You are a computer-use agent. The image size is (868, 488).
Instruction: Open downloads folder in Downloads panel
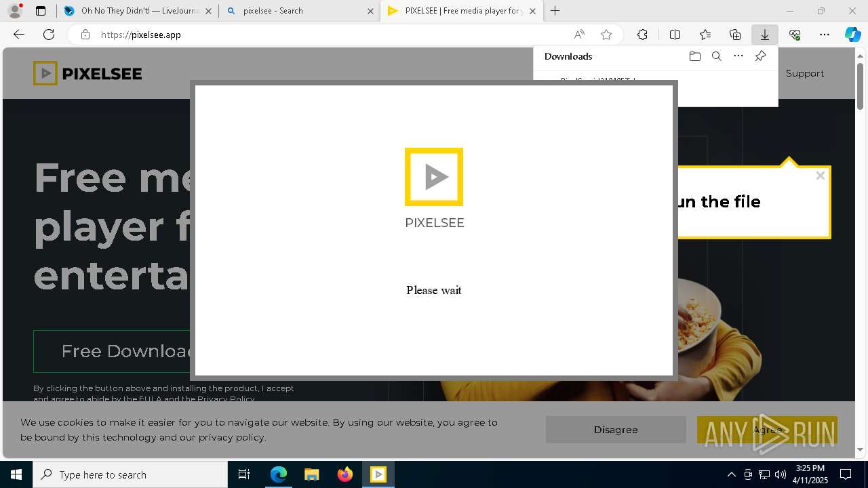click(695, 56)
